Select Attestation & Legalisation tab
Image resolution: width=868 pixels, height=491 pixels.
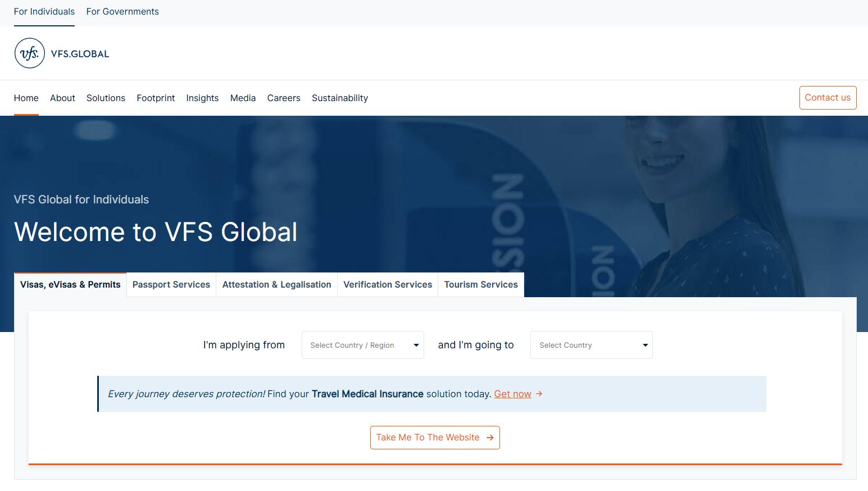click(x=277, y=285)
